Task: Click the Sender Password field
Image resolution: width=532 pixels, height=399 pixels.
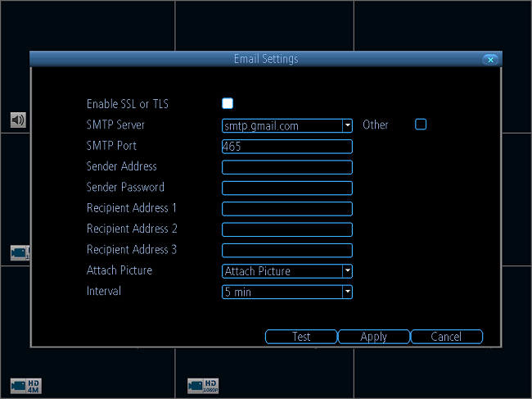Action: pyautogui.click(x=287, y=188)
